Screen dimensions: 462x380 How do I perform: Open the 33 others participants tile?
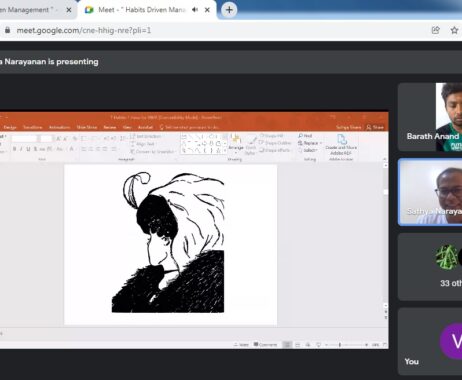[430, 267]
